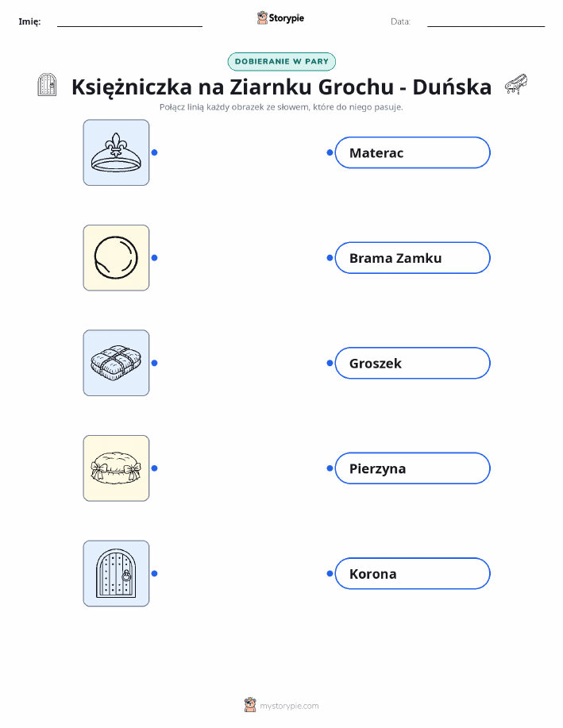This screenshot has height=728, width=563.
Task: Click the Storypie bear logo at top
Action: coord(263,17)
